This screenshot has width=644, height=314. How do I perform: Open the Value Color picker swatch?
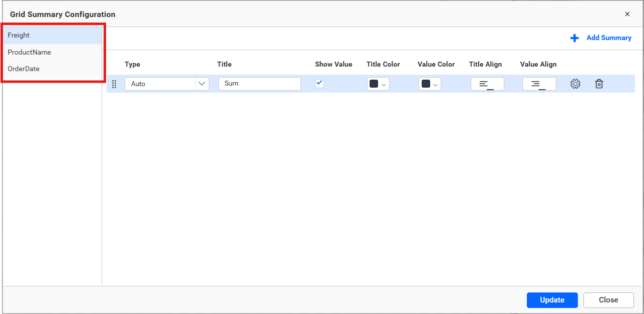(427, 84)
